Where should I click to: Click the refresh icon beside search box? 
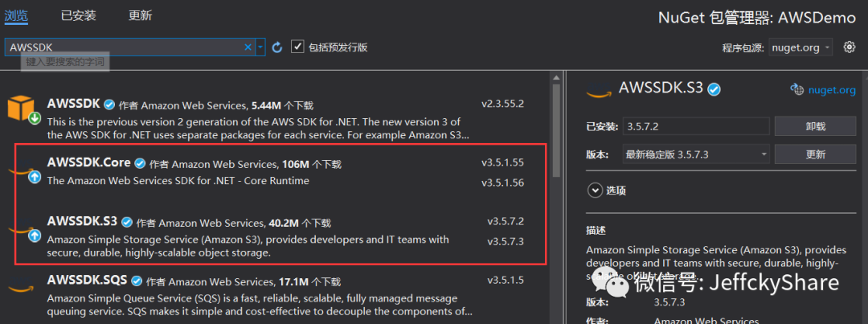(277, 47)
